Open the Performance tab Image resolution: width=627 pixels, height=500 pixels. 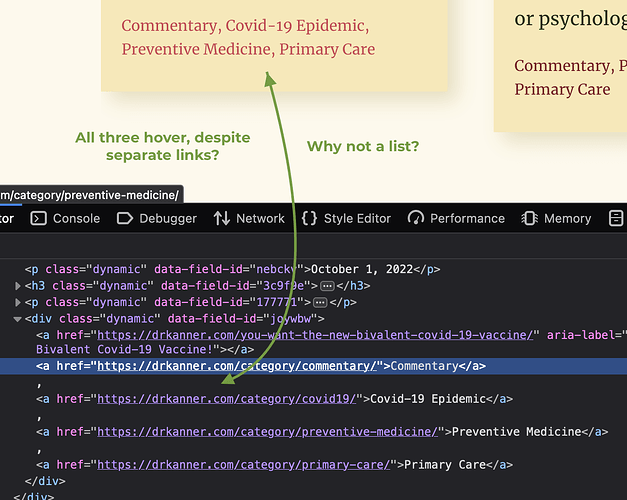[456, 218]
